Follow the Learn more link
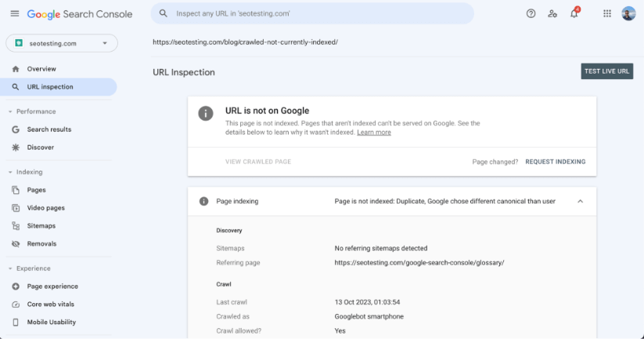644x339 pixels. point(374,132)
